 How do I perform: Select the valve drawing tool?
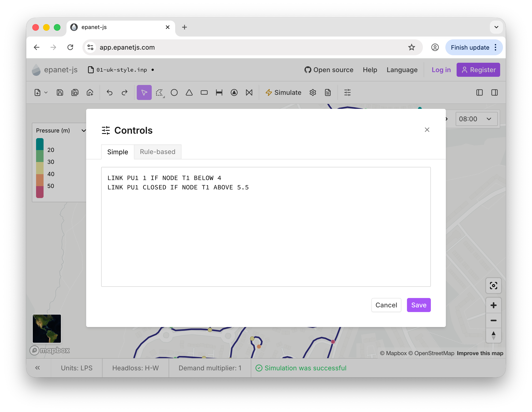tap(249, 92)
